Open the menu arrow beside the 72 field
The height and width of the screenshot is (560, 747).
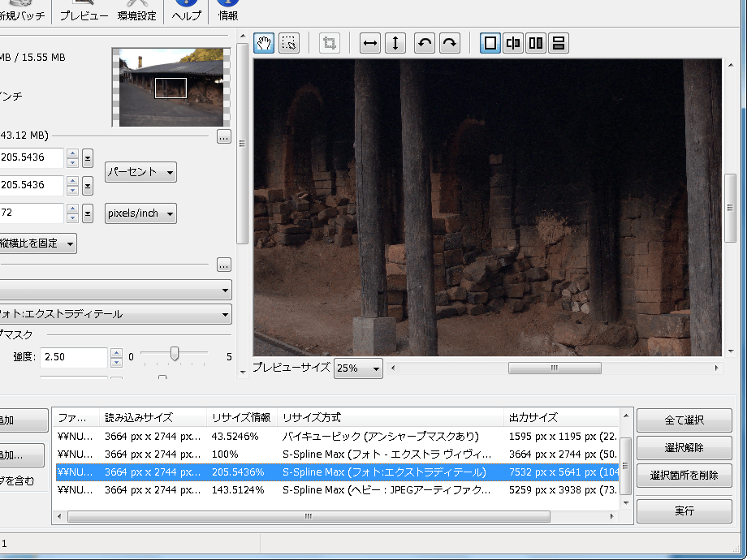(x=87, y=213)
